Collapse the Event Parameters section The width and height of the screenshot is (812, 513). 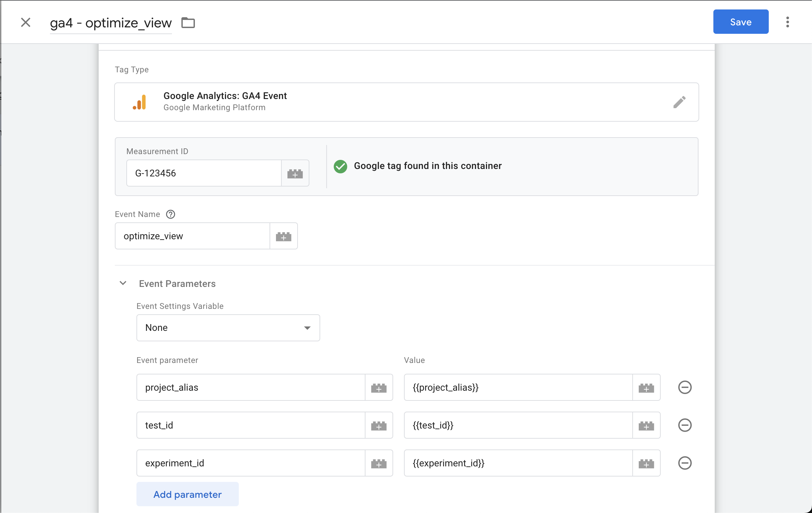pos(123,283)
